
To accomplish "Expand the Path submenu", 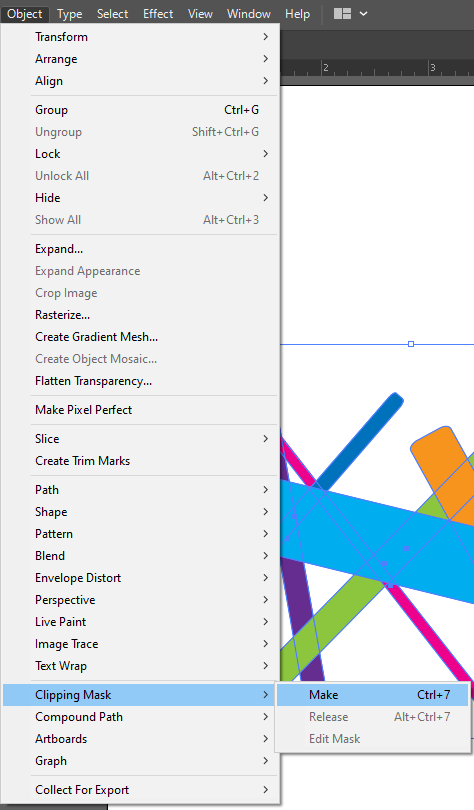I will click(140, 489).
